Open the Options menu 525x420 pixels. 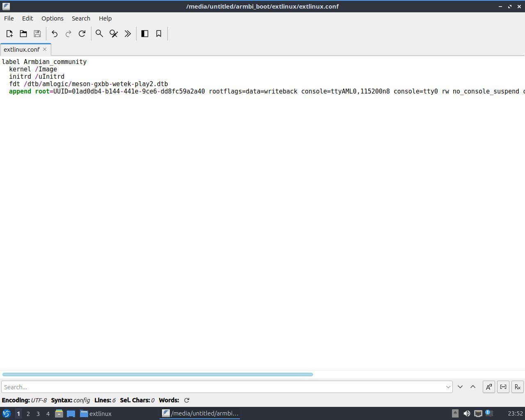(x=52, y=18)
